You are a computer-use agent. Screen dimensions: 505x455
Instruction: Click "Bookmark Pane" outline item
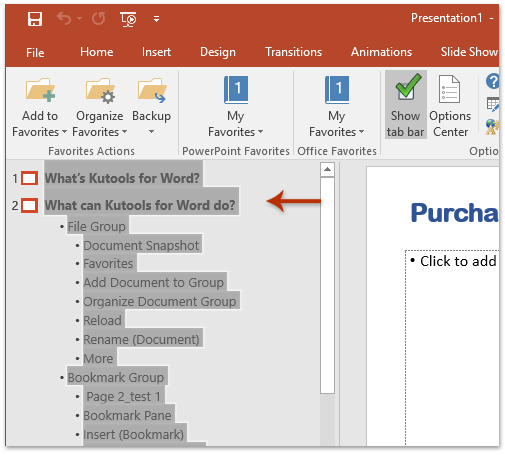point(127,416)
